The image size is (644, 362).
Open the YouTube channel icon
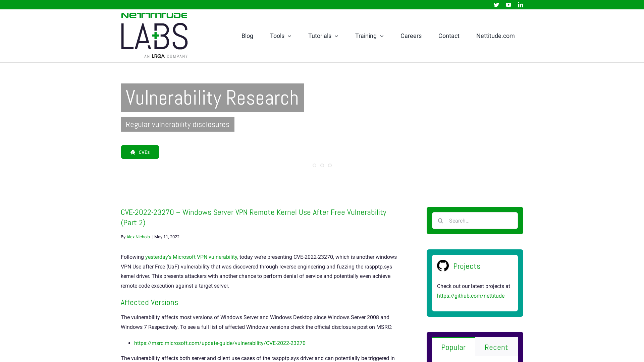coord(508,5)
